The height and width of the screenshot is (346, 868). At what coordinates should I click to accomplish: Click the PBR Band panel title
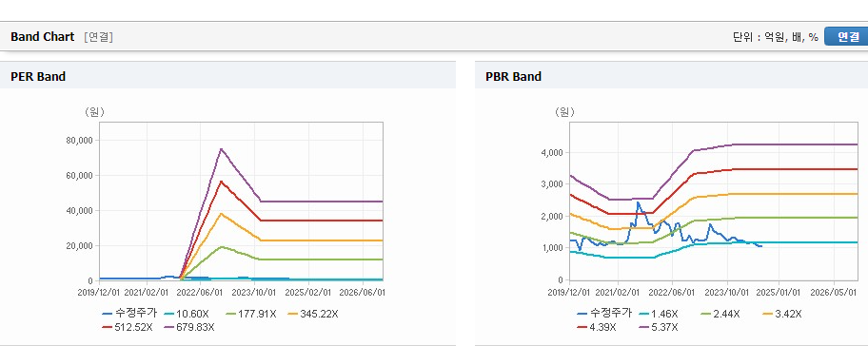(x=513, y=77)
